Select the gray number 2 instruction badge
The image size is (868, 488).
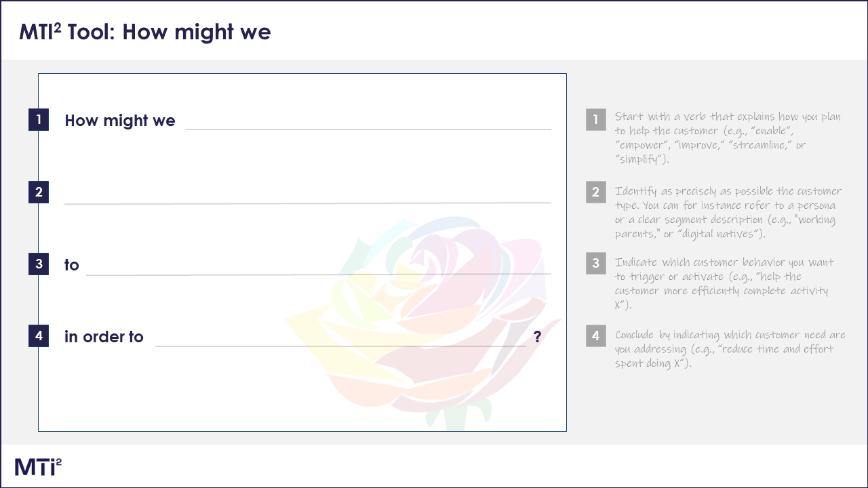click(596, 192)
